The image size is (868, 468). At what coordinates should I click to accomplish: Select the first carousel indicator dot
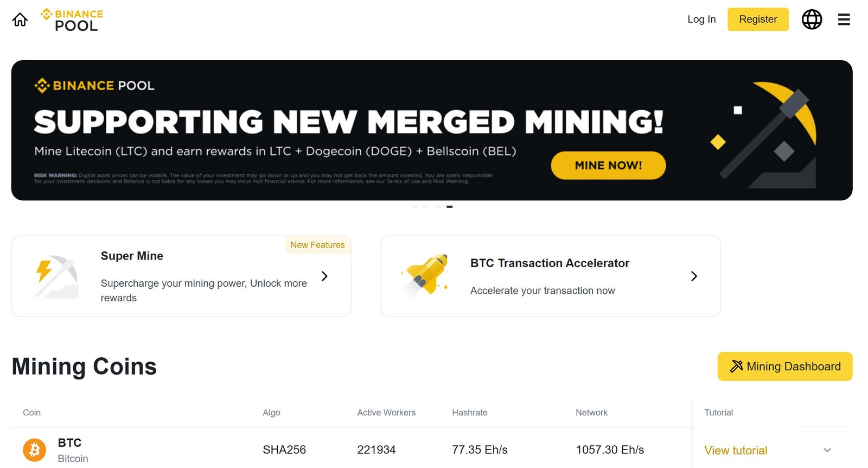(415, 207)
